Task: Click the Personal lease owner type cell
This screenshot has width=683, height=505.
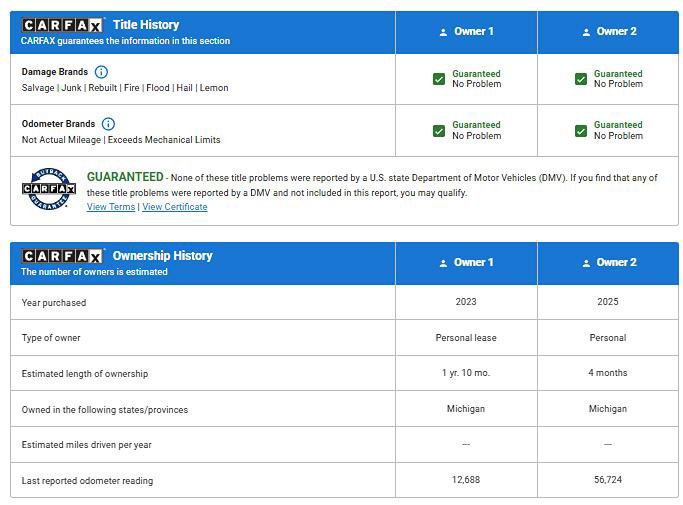Action: (466, 338)
